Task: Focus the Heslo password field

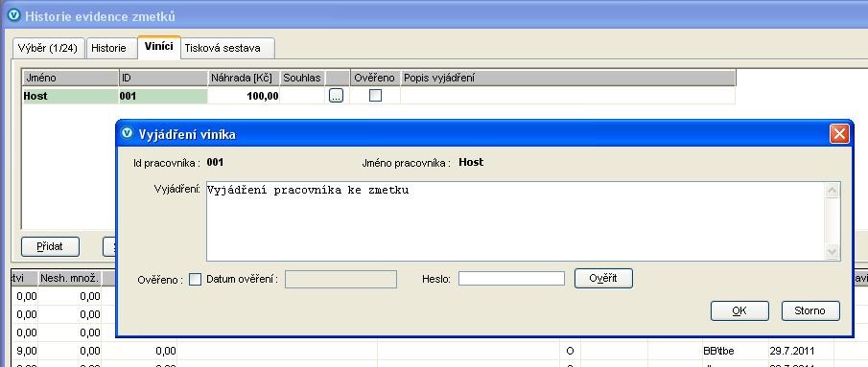Action: coord(511,279)
